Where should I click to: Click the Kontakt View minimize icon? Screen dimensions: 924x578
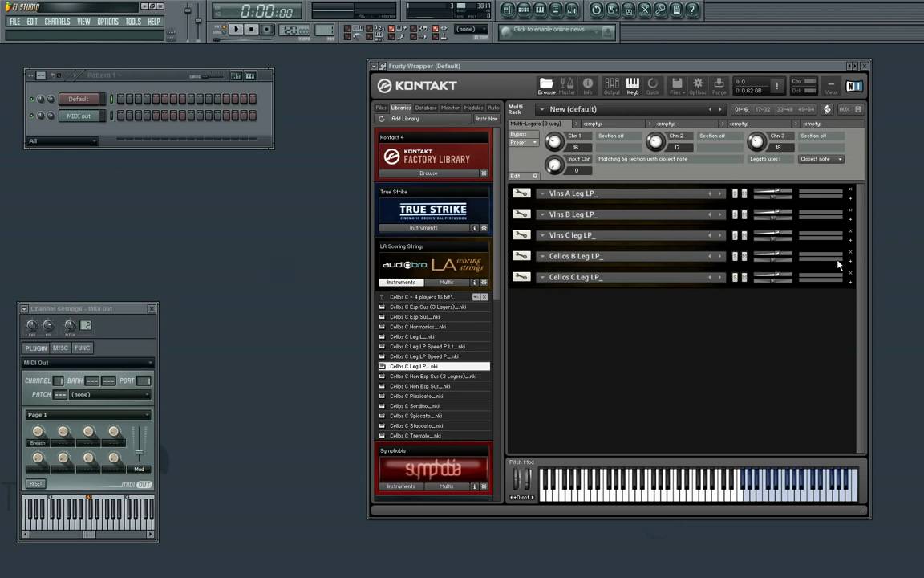[x=831, y=86]
